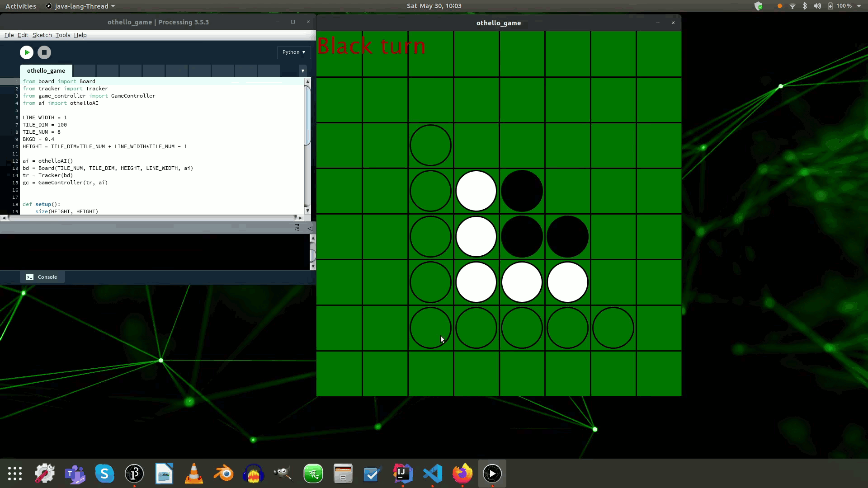
Task: Open Firefox browser in taskbar
Action: tap(462, 473)
